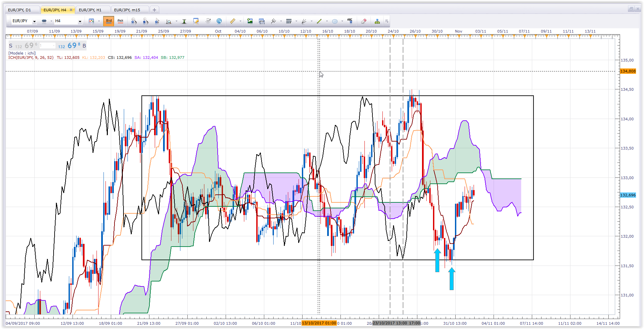Click the [Modele : ichi] label
The width and height of the screenshot is (644, 329).
coord(22,53)
